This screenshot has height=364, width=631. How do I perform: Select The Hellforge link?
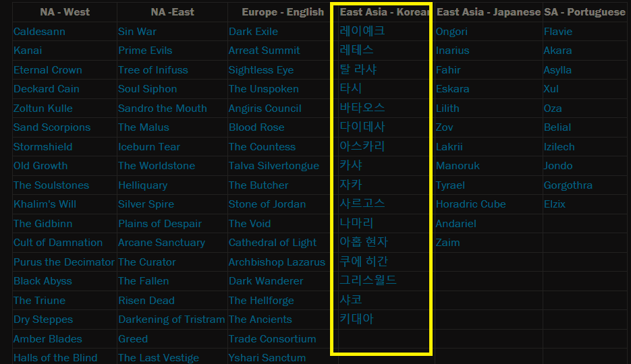pyautogui.click(x=261, y=301)
